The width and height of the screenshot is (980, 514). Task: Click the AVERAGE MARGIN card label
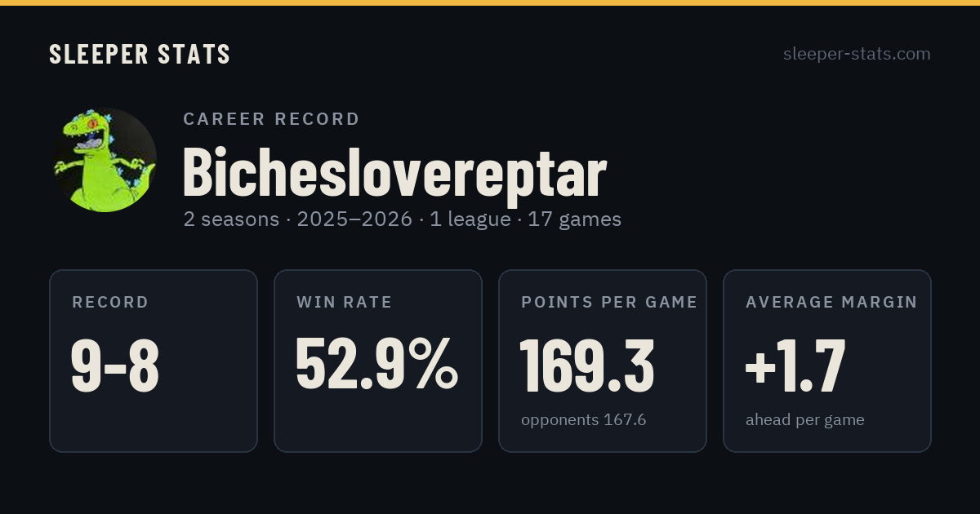(x=831, y=303)
